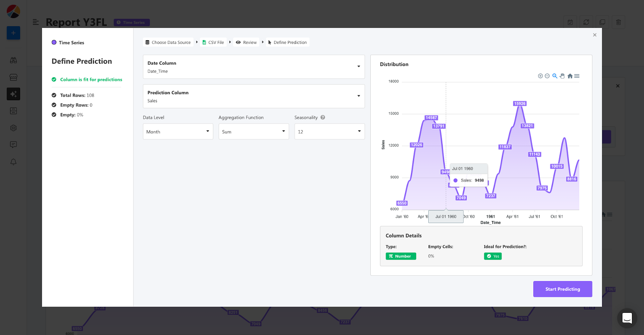This screenshot has width=644, height=335.
Task: Click the zoom out icon on chart
Action: coord(547,76)
